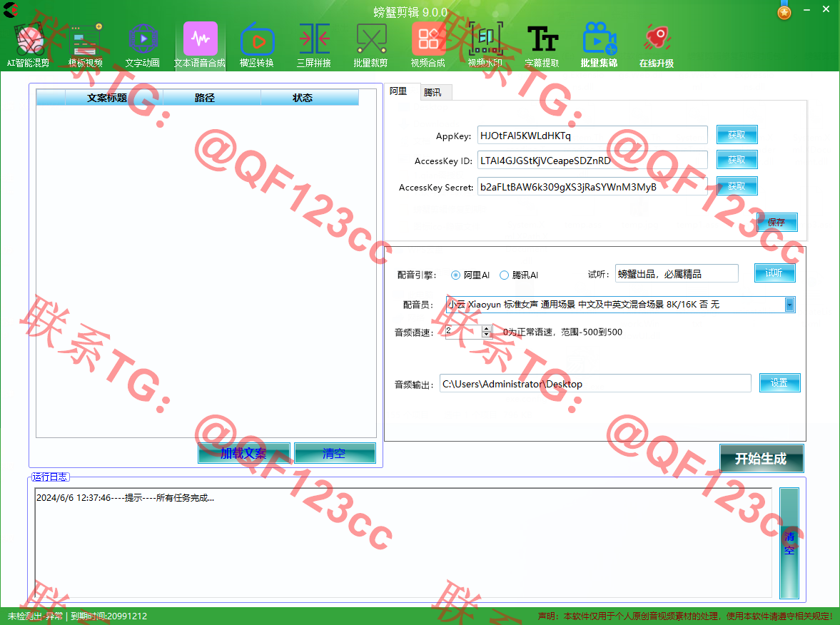Open the 三屏拼接 tool
840x625 pixels.
click(314, 46)
